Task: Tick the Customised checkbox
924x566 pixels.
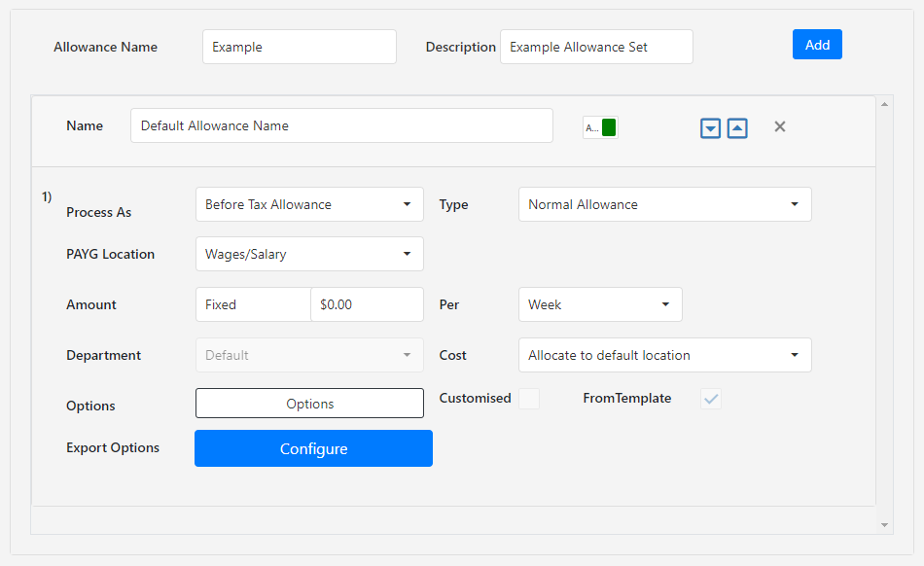Action: (x=529, y=399)
